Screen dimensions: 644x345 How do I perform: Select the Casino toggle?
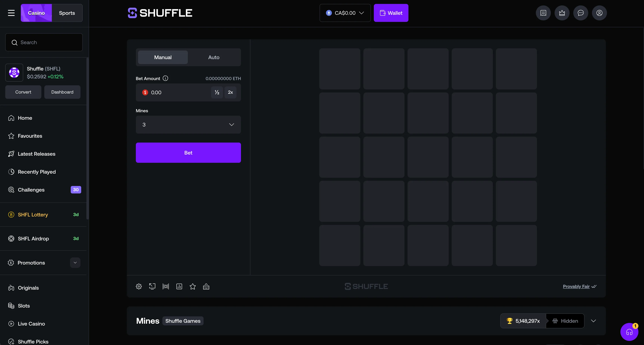36,13
